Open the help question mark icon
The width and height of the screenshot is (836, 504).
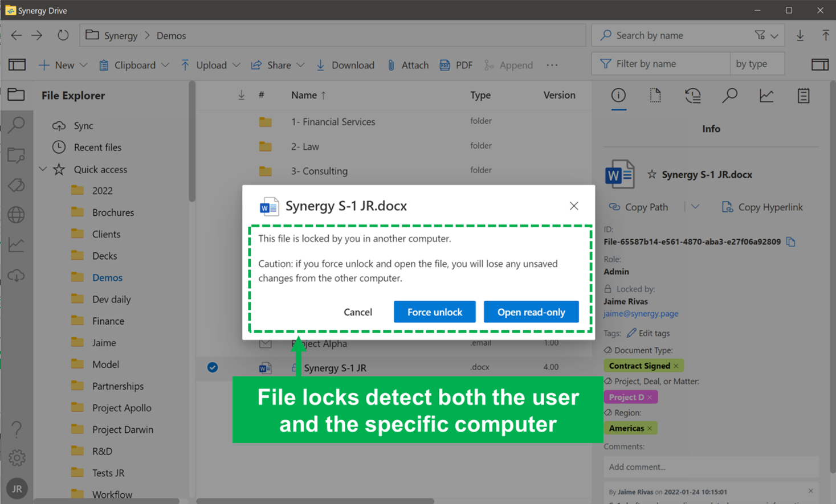[17, 429]
